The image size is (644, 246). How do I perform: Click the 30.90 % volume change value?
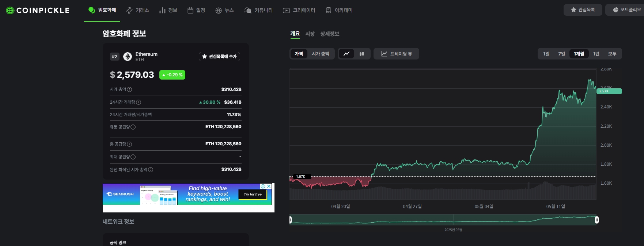tap(210, 102)
